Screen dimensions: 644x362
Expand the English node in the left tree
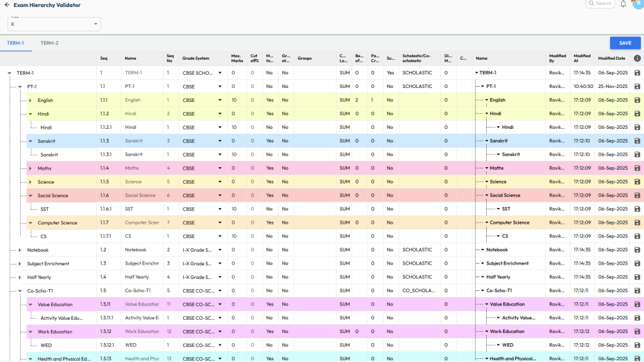click(x=30, y=101)
